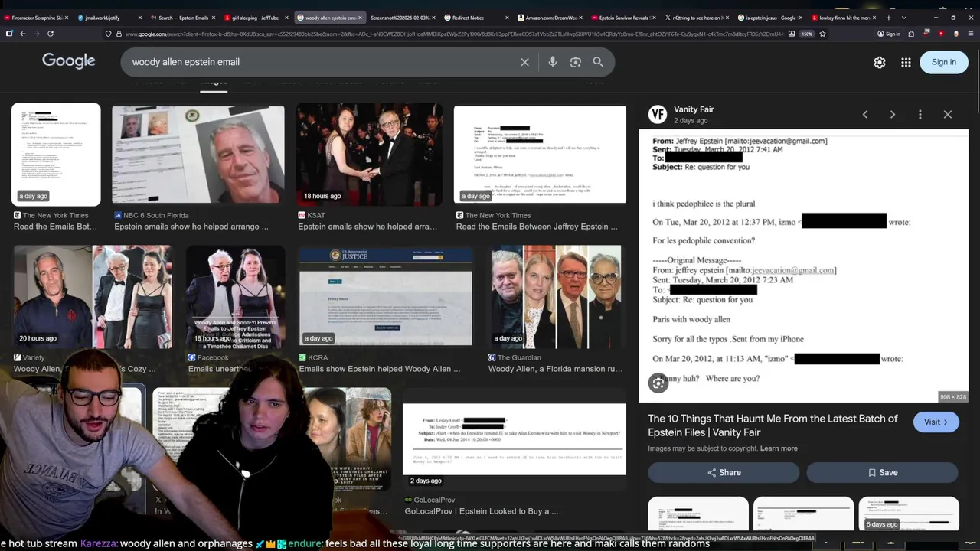
Task: Visit the Vanity Fair page
Action: (936, 422)
